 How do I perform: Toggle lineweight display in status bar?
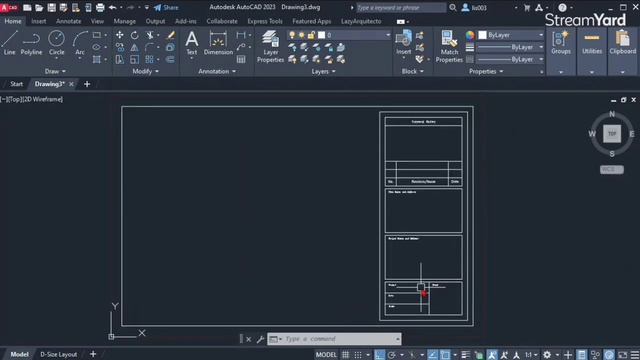tap(465, 355)
